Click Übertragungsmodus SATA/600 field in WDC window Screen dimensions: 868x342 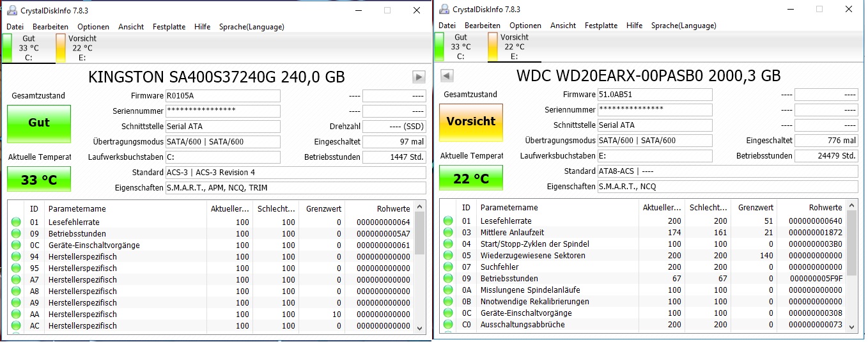coord(655,141)
